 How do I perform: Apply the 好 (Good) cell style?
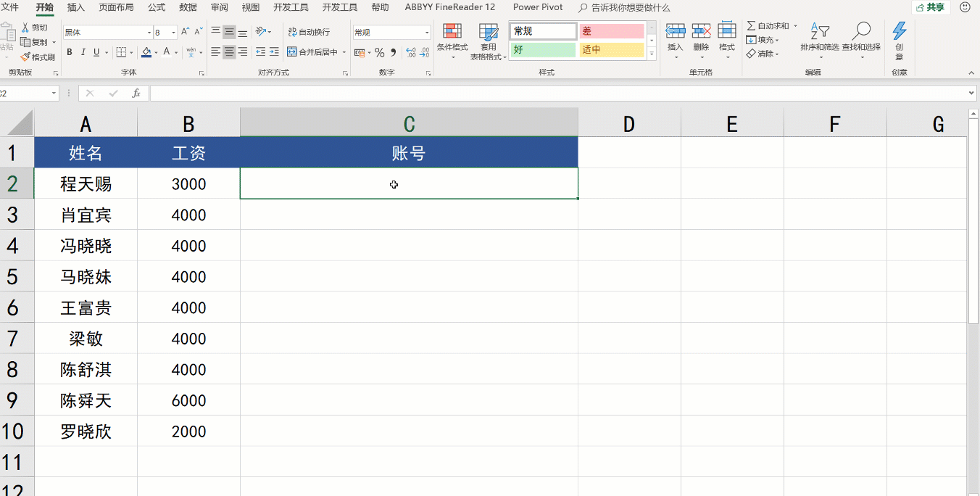tap(544, 50)
